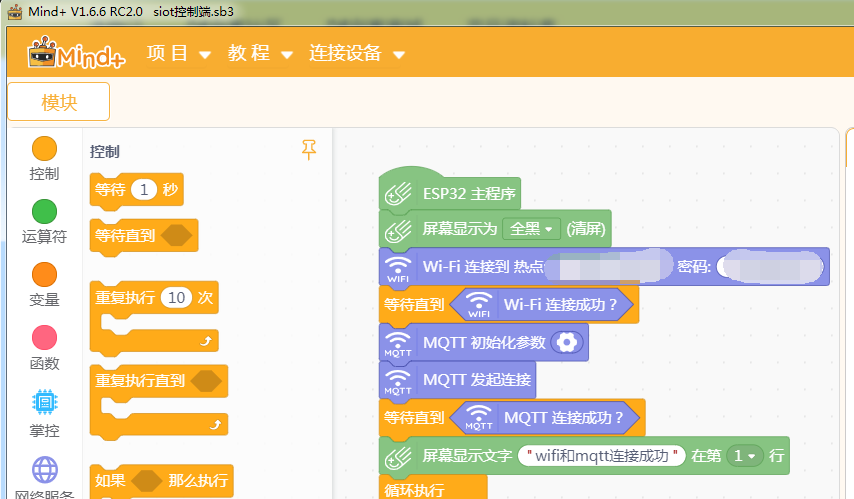This screenshot has width=854, height=499.
Task: Click the 屏幕显示为 block icon
Action: 398,229
